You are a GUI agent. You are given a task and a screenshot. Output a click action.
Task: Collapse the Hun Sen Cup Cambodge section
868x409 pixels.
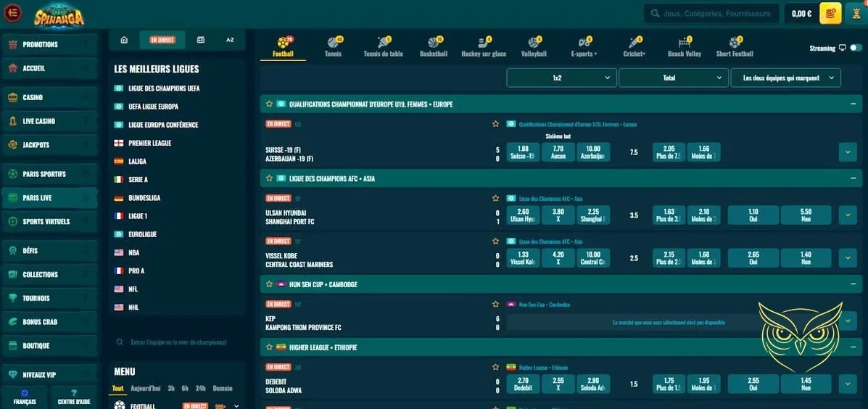853,284
